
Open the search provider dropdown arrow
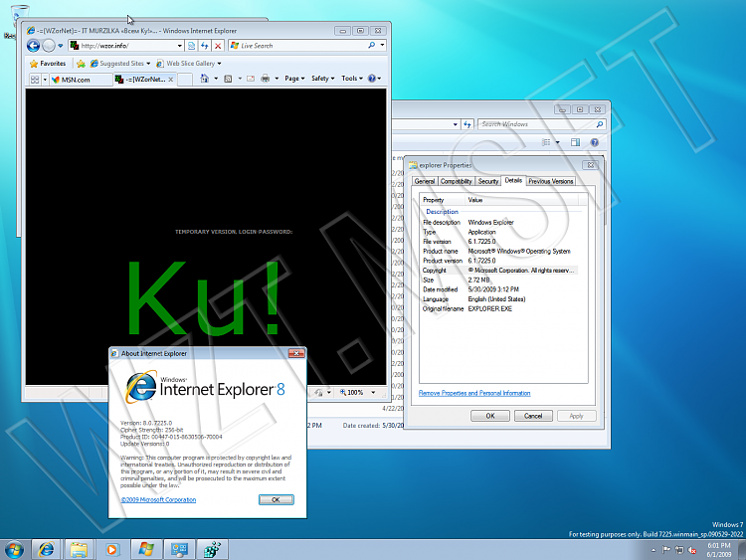[x=382, y=46]
